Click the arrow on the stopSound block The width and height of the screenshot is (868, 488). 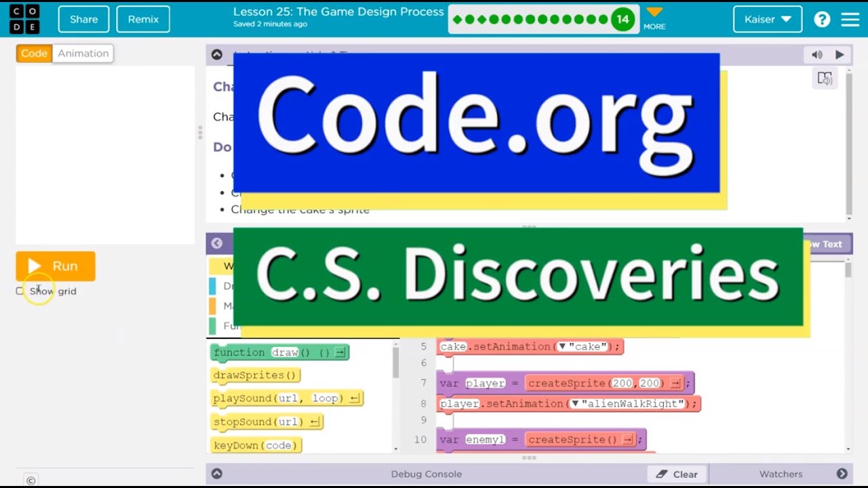tap(314, 422)
